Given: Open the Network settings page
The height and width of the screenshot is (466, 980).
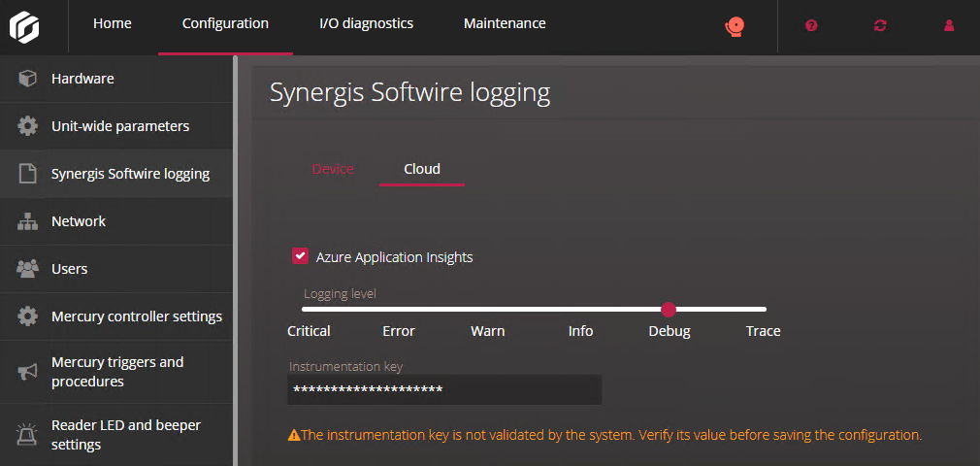Looking at the screenshot, I should point(116,221).
